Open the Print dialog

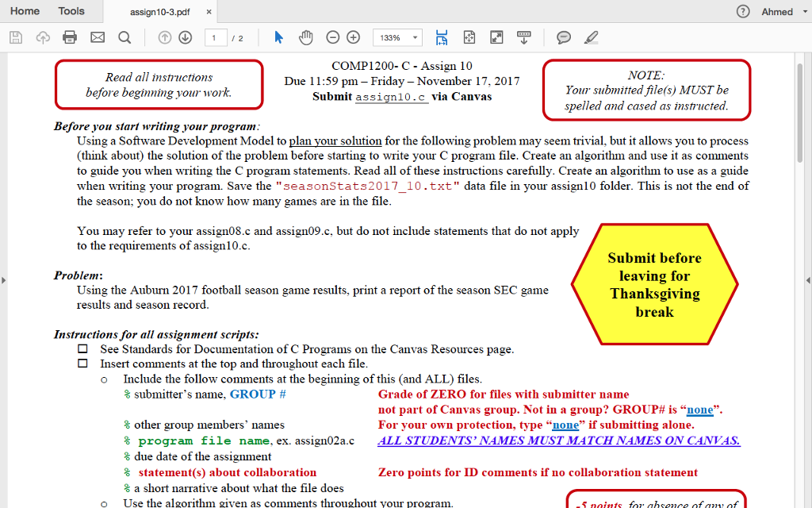[67, 37]
